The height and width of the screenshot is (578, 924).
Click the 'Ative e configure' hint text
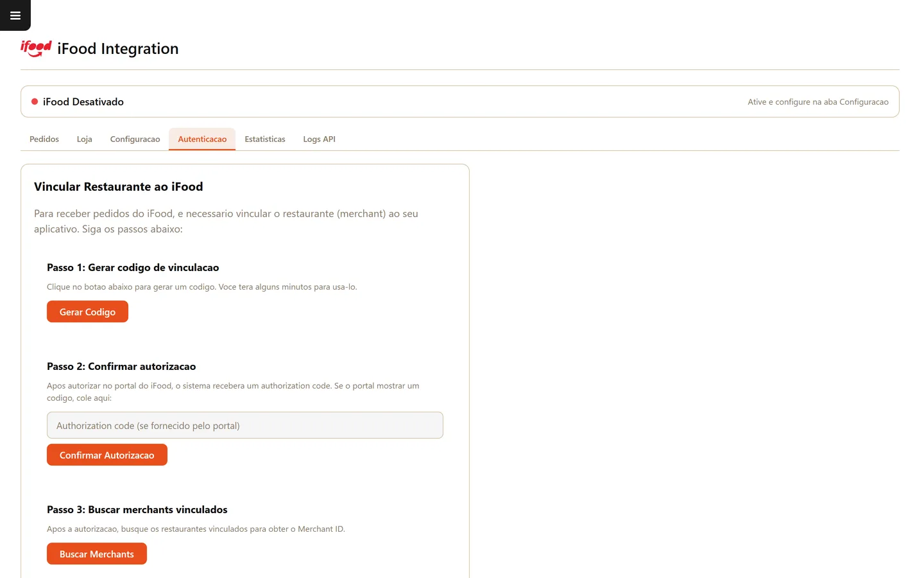[818, 101]
